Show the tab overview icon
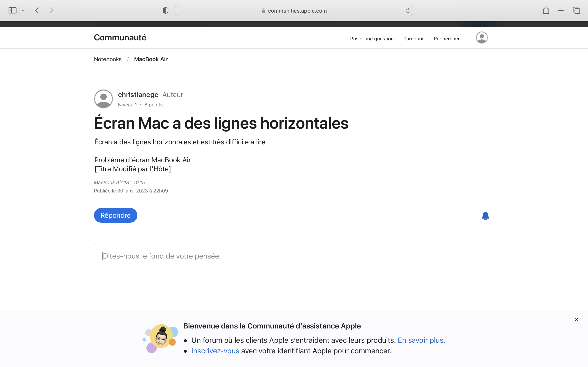The width and height of the screenshot is (588, 367). click(576, 10)
